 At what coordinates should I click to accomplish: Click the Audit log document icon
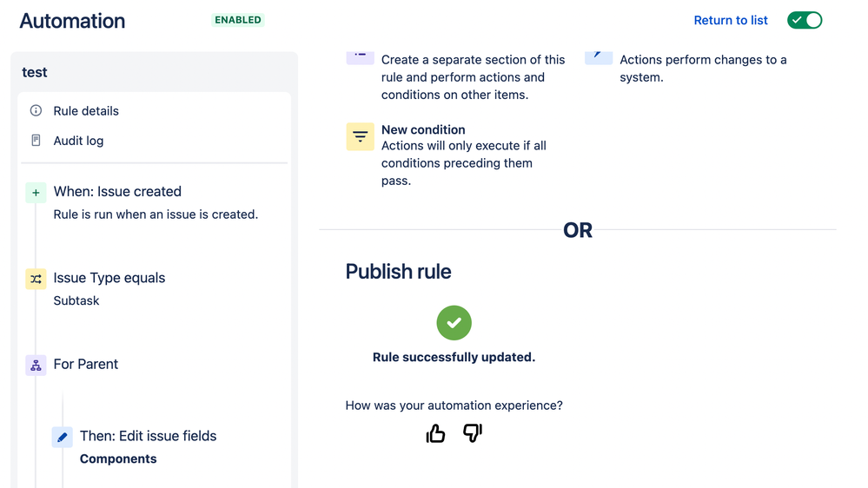point(36,141)
